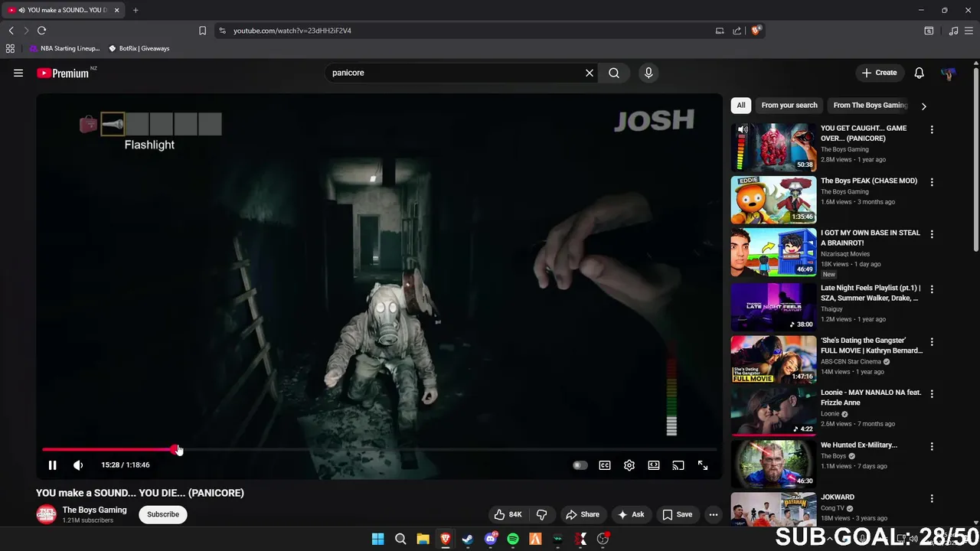Dislike this video
Screen dimensions: 980x551
click(x=542, y=514)
